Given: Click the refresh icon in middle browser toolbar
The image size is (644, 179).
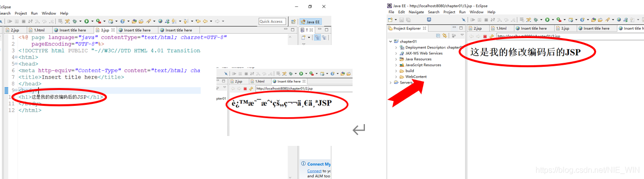Looking at the screenshot, I should (251, 89).
